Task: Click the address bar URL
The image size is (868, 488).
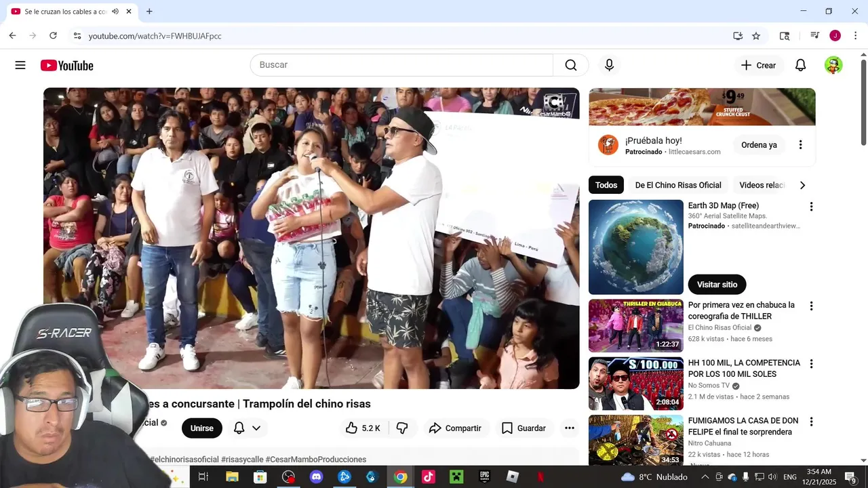Action: 155,36
